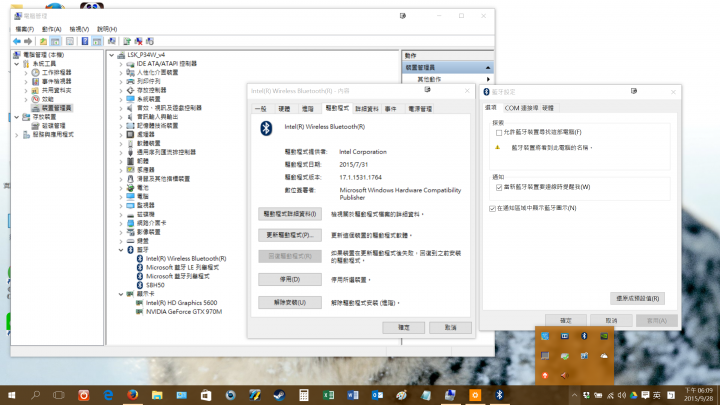Select the SBH50 Bluetooth device

click(x=155, y=285)
